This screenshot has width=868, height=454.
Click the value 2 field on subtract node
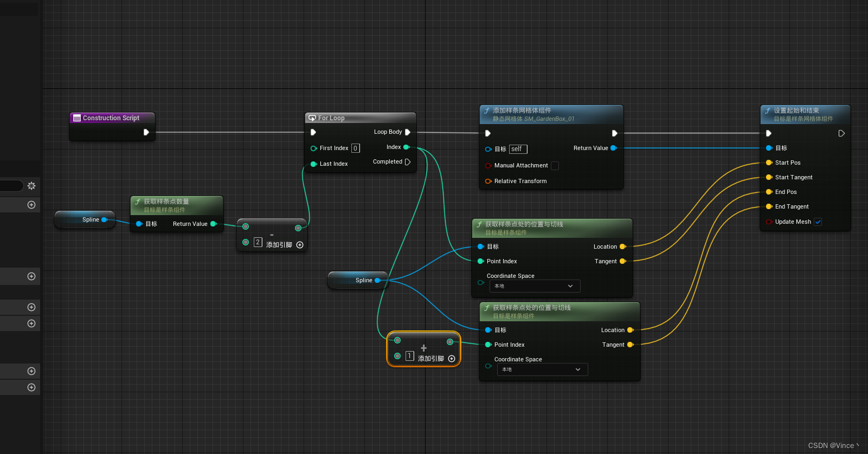point(258,242)
